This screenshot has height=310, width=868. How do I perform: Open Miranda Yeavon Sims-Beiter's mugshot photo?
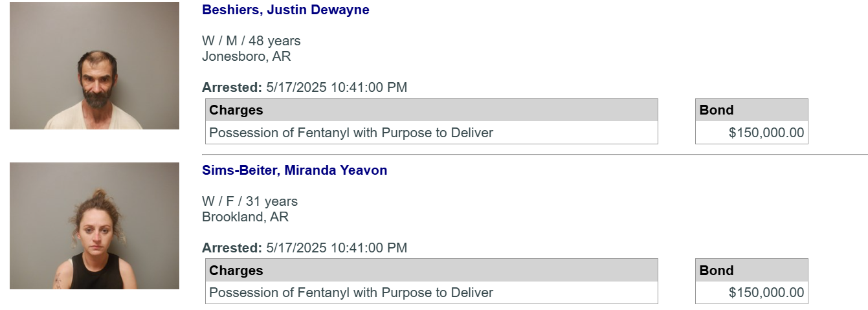tap(95, 226)
